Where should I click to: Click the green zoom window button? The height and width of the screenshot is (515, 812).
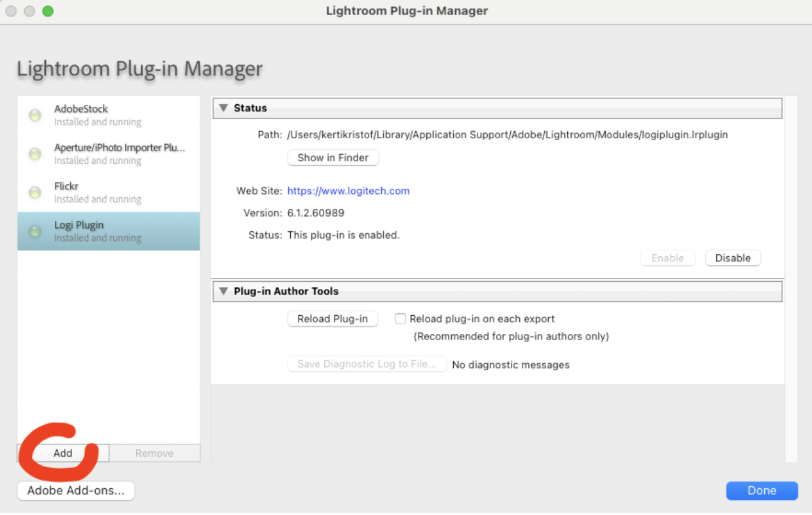click(48, 11)
